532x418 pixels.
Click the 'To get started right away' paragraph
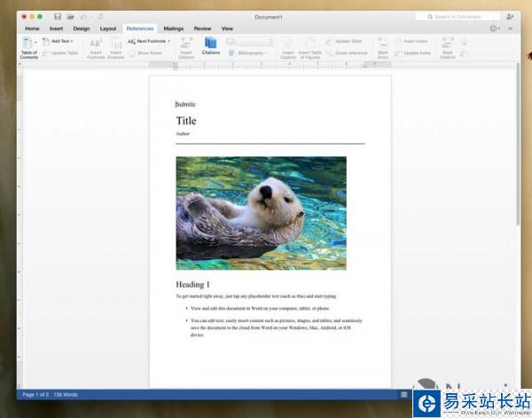pos(256,296)
